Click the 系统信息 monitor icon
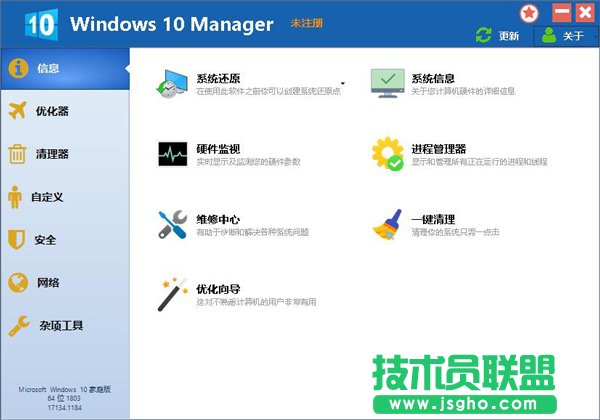The width and height of the screenshot is (600, 420). pos(387,83)
